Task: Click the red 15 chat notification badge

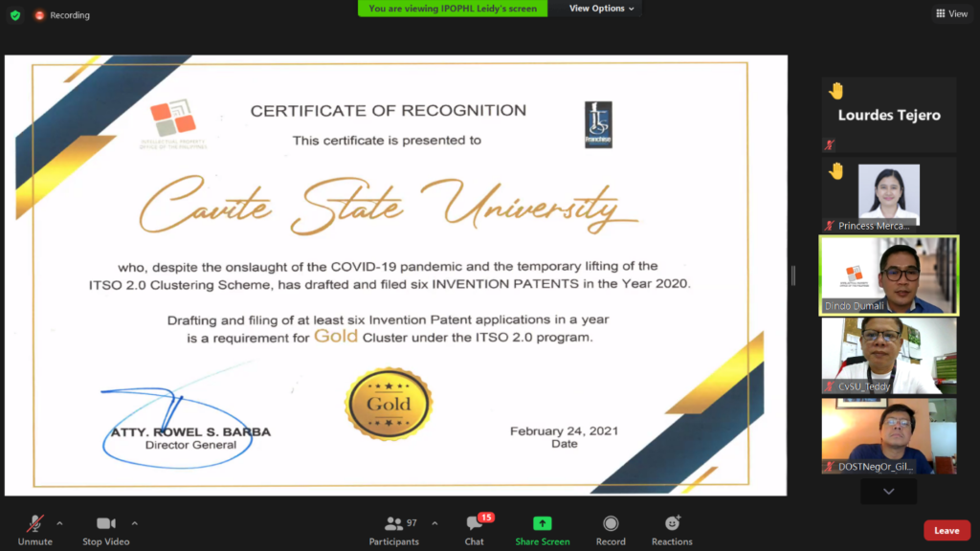Action: tap(486, 518)
